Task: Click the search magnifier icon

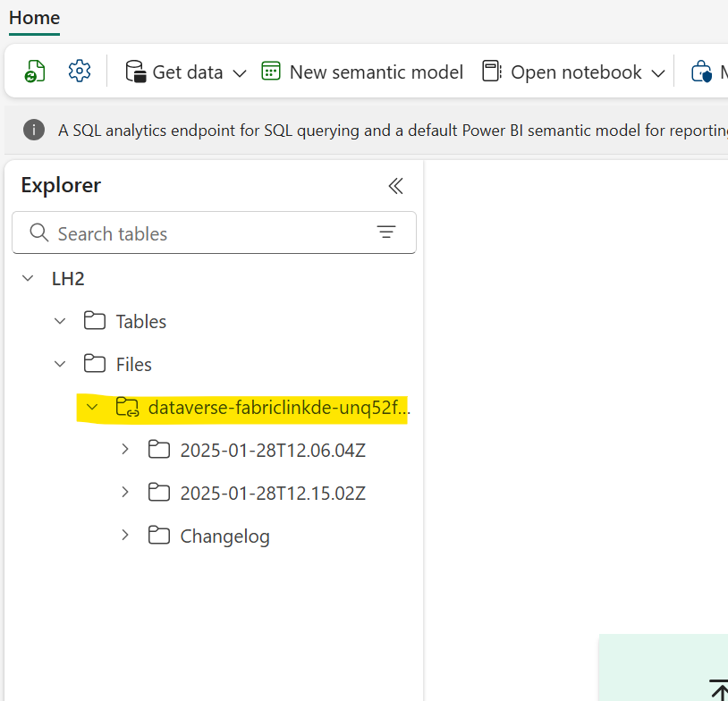Action: coord(38,232)
